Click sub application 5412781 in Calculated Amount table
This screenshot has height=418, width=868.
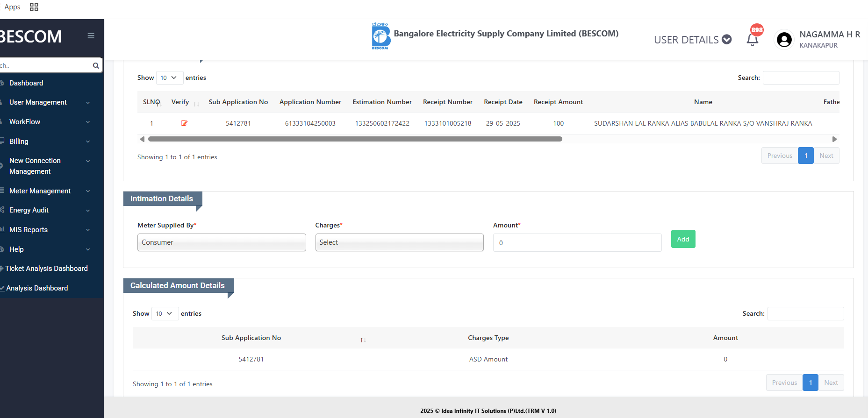251,359
